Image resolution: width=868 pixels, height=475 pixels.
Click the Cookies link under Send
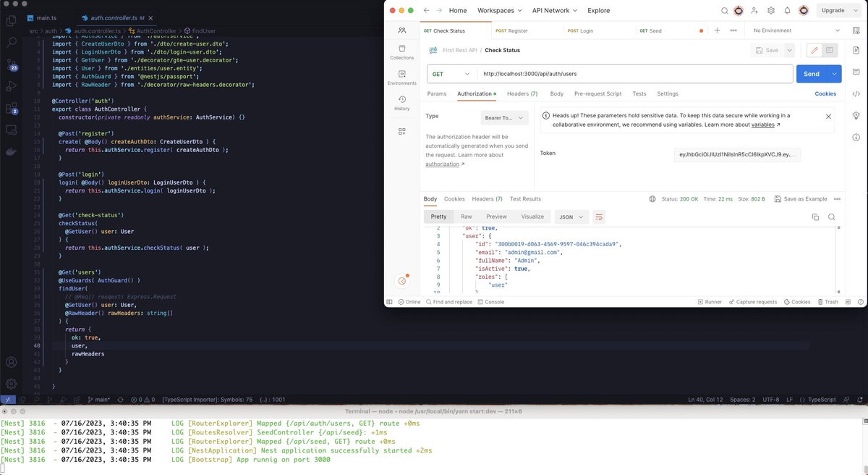825,94
